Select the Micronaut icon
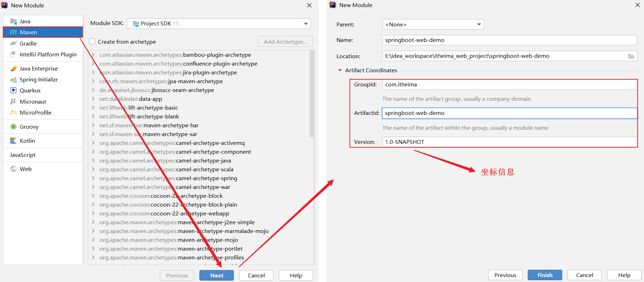Screen dimensions: 644x282 [x=13, y=102]
